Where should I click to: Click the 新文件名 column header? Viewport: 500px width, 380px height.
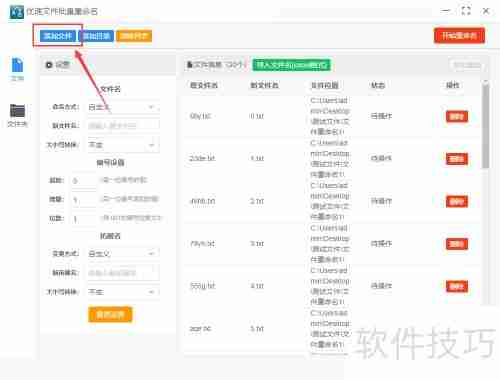click(264, 85)
